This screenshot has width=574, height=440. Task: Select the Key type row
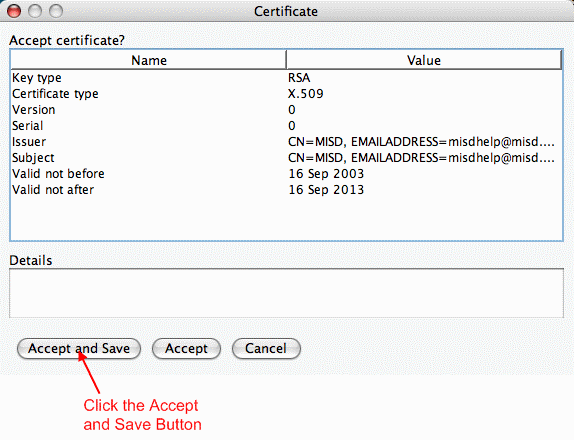tap(286, 78)
